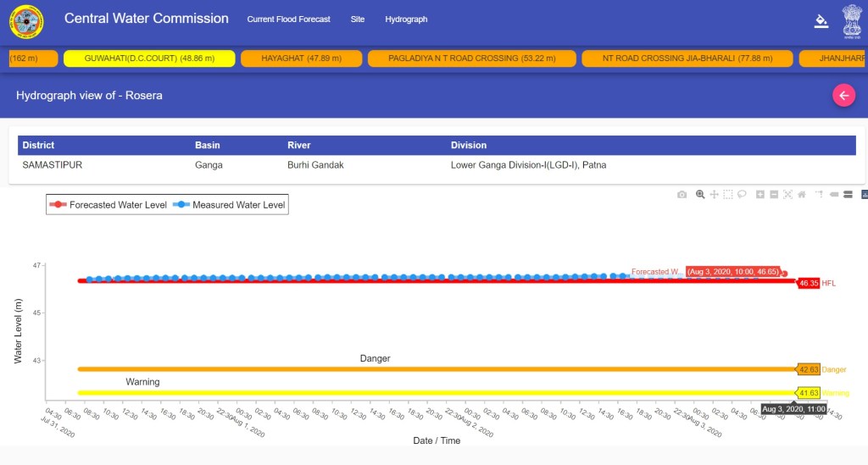Open the Current Flood Forecast menu
This screenshot has width=868, height=465.
pyautogui.click(x=288, y=19)
